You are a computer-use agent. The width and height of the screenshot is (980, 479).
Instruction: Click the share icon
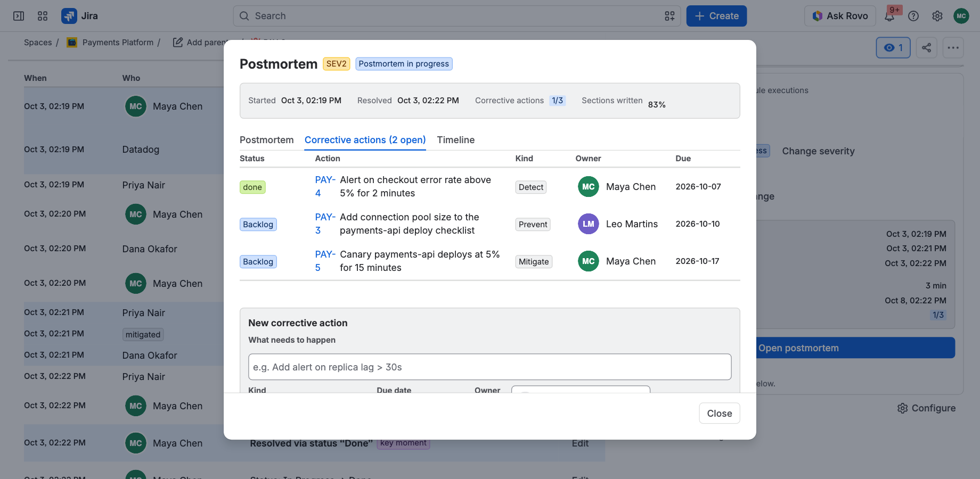pyautogui.click(x=927, y=48)
